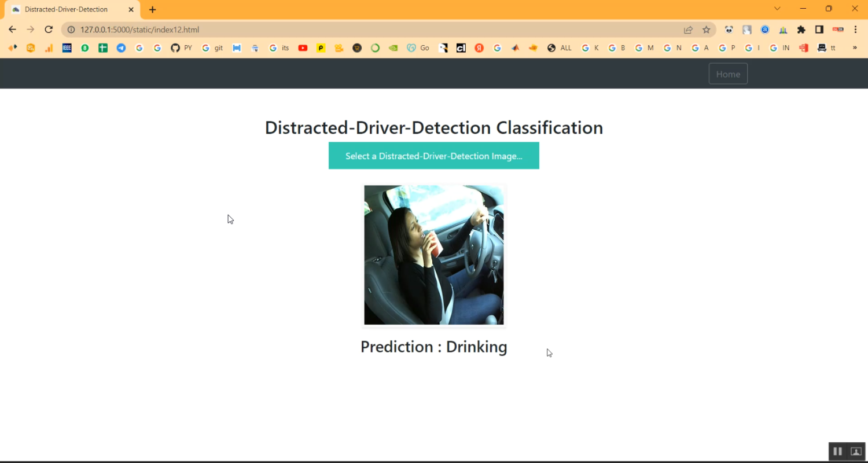Click the share page icon
The height and width of the screenshot is (463, 868).
[x=688, y=30]
